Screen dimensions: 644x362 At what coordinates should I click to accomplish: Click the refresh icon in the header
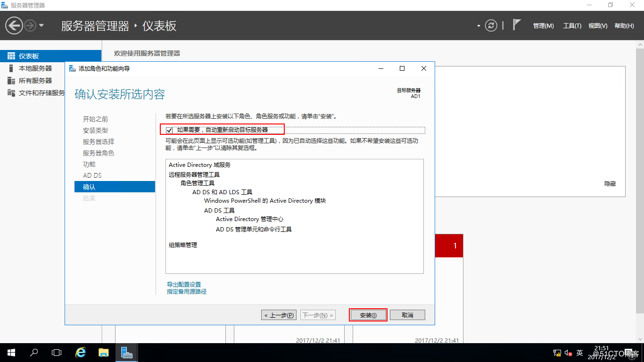click(x=491, y=25)
